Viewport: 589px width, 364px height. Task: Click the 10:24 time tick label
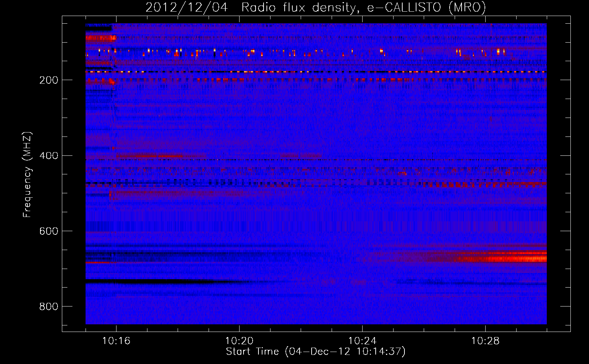tap(362, 341)
